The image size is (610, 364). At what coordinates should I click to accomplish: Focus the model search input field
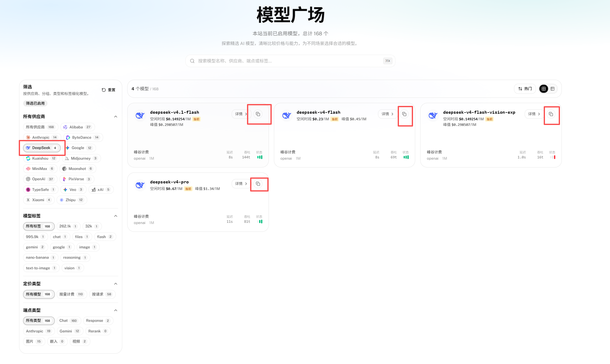click(290, 61)
